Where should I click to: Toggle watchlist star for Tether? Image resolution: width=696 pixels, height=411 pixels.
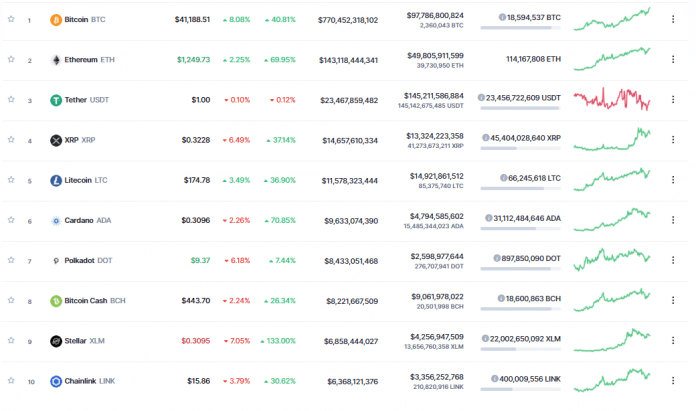tap(11, 100)
